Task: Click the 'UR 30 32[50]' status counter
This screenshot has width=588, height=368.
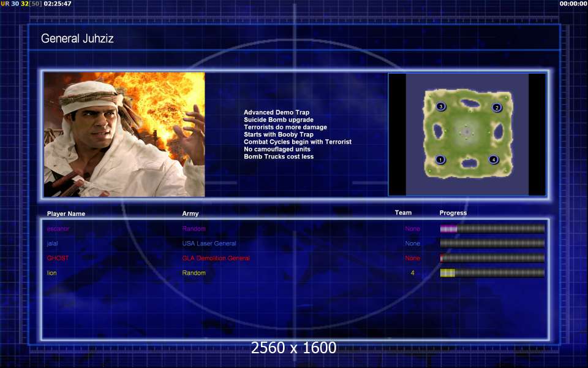Action: coord(21,4)
